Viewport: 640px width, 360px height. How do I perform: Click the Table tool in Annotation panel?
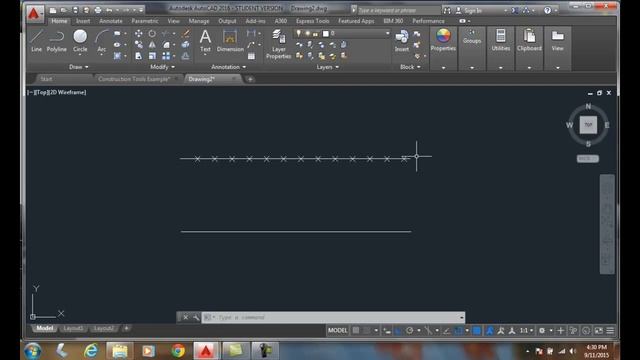251,56
